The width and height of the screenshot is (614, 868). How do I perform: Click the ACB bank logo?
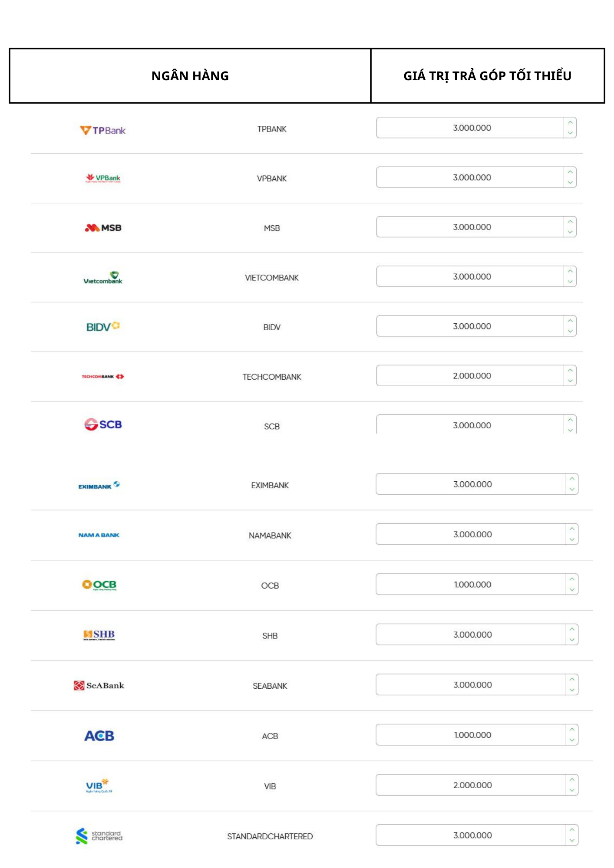pyautogui.click(x=99, y=736)
